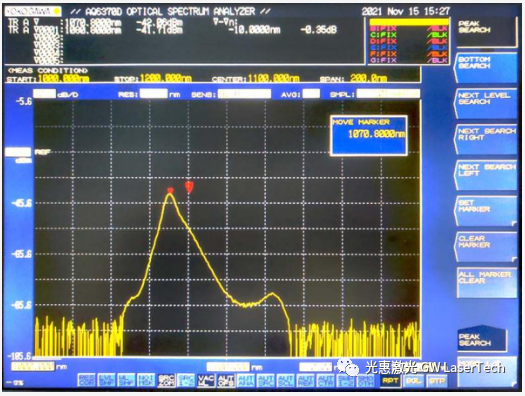The image size is (525, 396).
Task: Select trace C FIX entry in green
Action: coord(408,35)
